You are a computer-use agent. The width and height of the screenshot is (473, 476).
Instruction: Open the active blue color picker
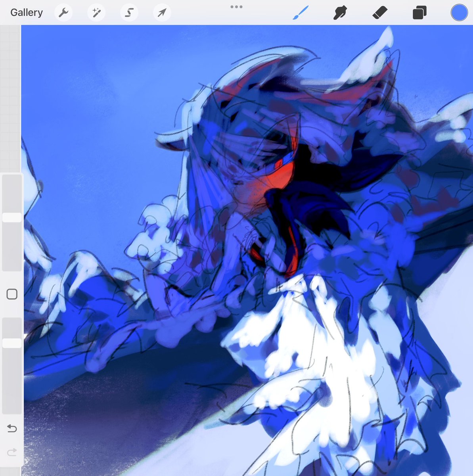pyautogui.click(x=459, y=13)
